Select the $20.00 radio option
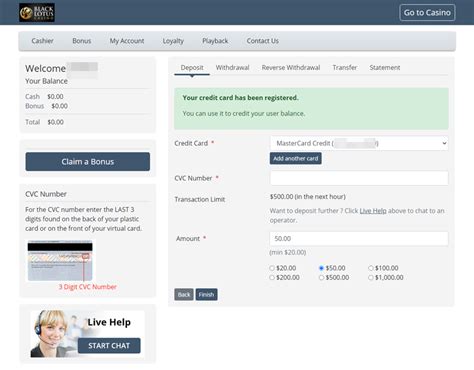 [272, 268]
